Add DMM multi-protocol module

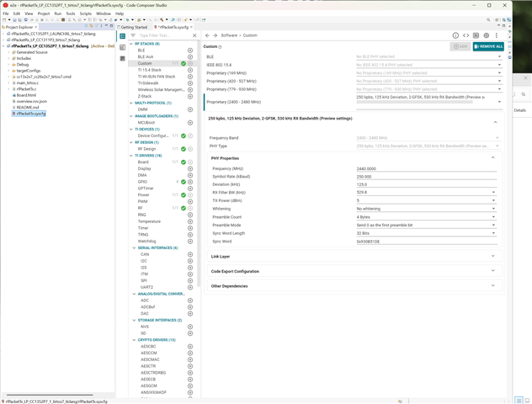(x=190, y=109)
